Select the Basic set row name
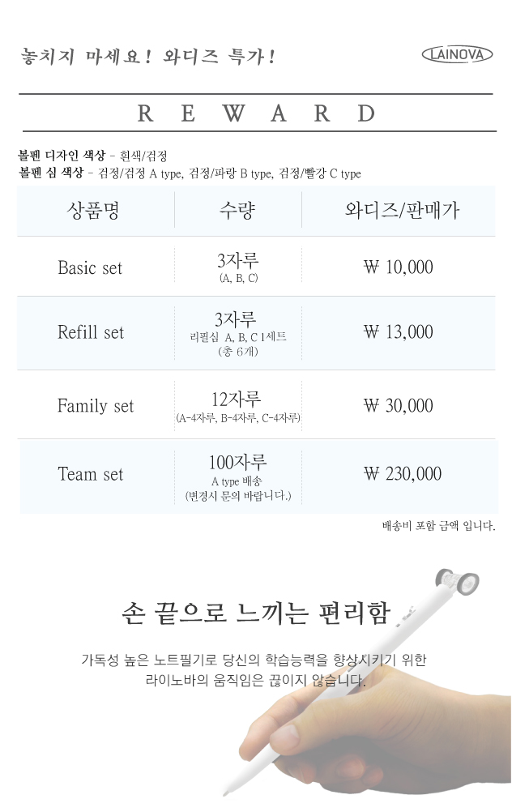Viewport: 512px width, 812px height. click(x=90, y=267)
